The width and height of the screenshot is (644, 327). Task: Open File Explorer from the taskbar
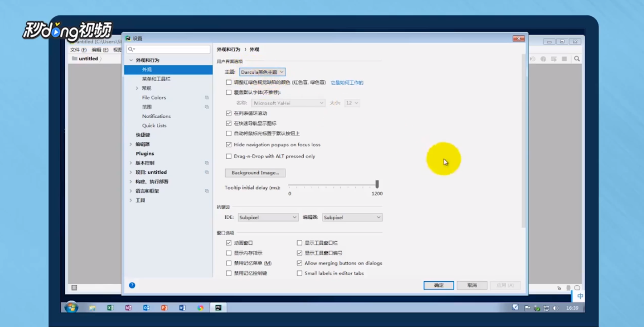click(92, 308)
